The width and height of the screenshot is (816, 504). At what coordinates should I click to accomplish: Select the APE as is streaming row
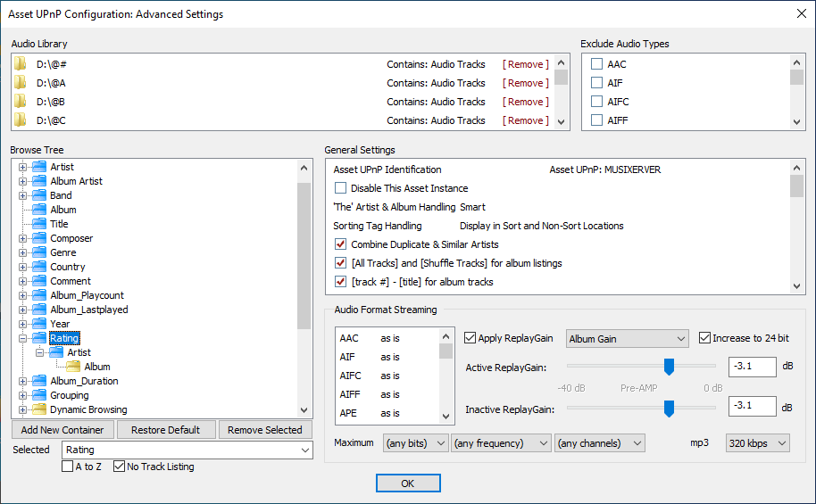point(387,413)
